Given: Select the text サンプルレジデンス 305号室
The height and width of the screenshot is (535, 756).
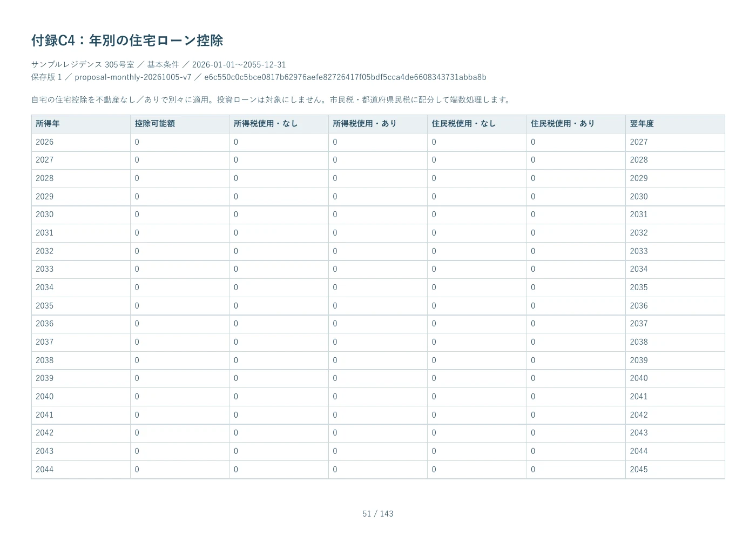Looking at the screenshot, I should 83,65.
